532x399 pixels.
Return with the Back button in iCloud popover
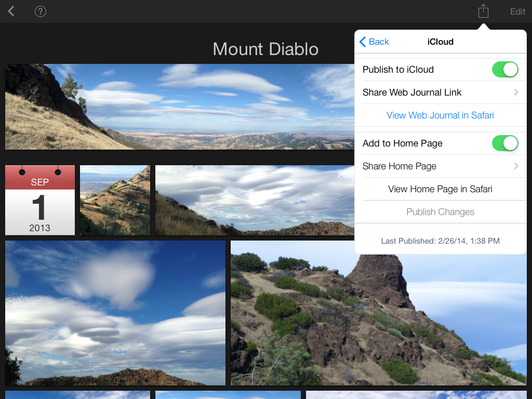(x=374, y=42)
